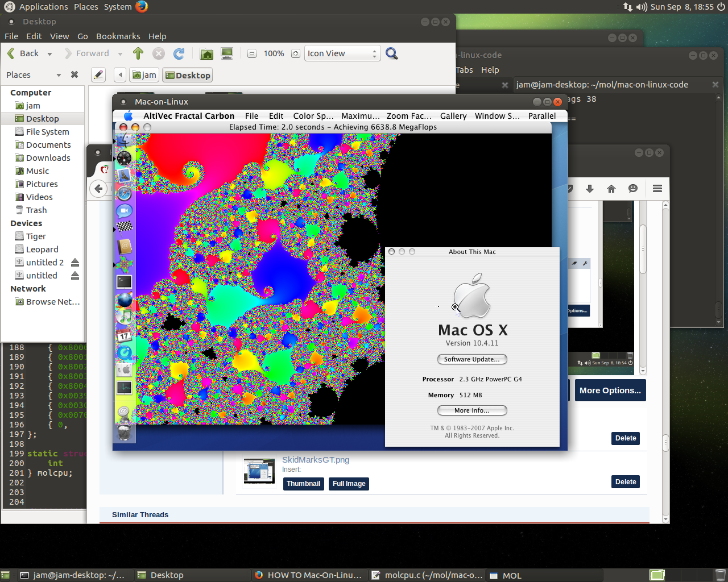Launch Firefox from the top panel
The height and width of the screenshot is (582, 728).
[x=142, y=6]
